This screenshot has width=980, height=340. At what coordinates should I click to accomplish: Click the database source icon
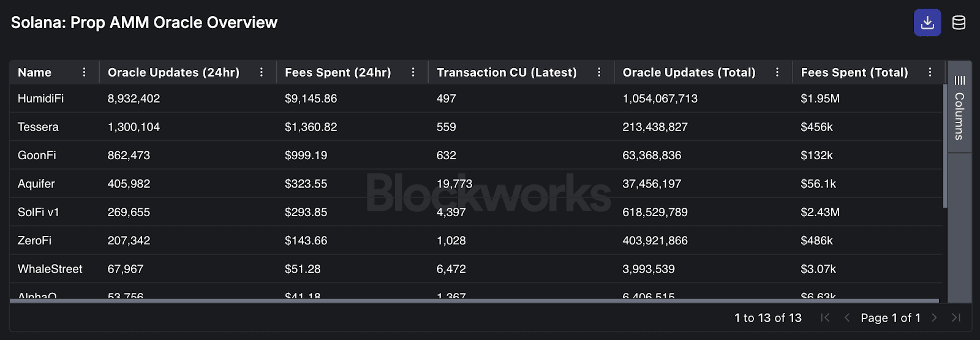click(x=959, y=23)
